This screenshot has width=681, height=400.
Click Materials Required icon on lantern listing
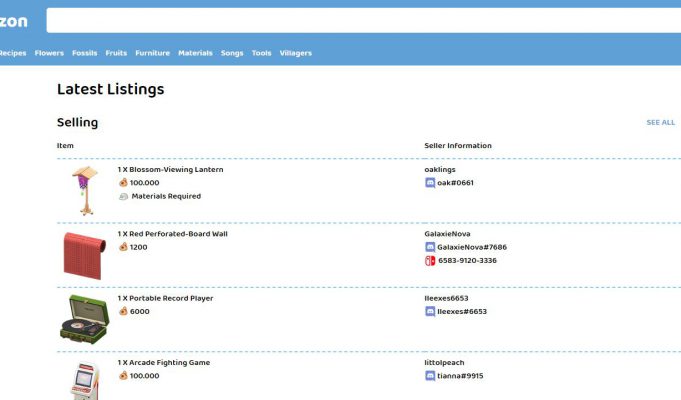(123, 197)
